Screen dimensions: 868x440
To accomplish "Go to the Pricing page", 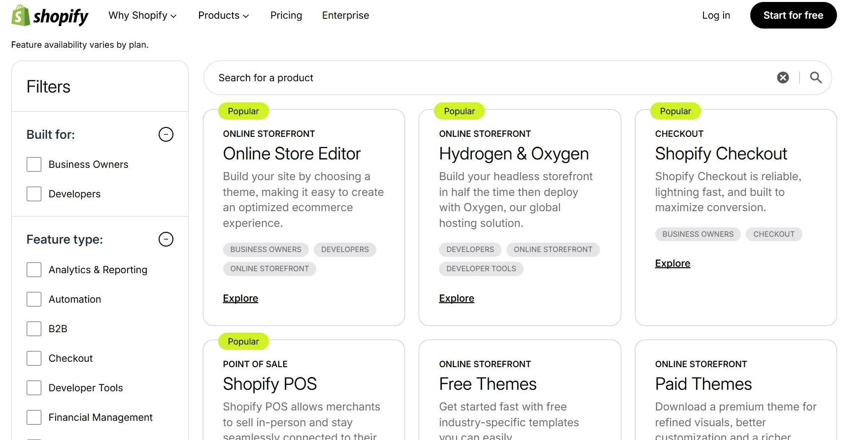I will click(286, 16).
